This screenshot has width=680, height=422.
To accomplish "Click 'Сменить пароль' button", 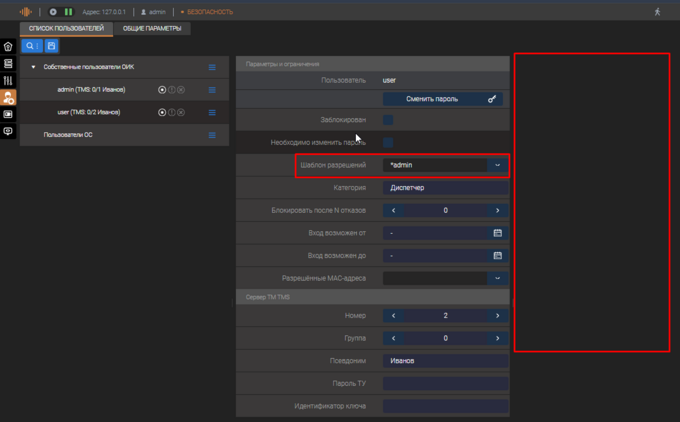I will pos(445,99).
